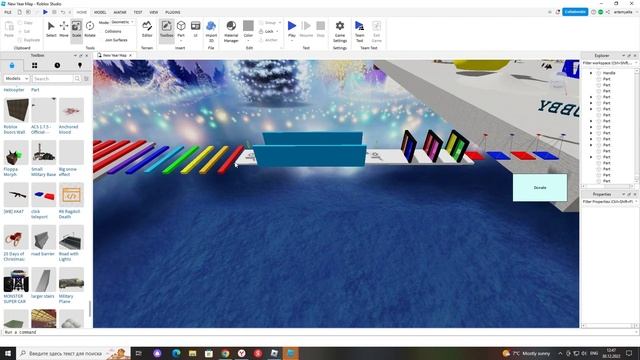Open the FILE menu
The height and width of the screenshot is (360, 640).
8,12
